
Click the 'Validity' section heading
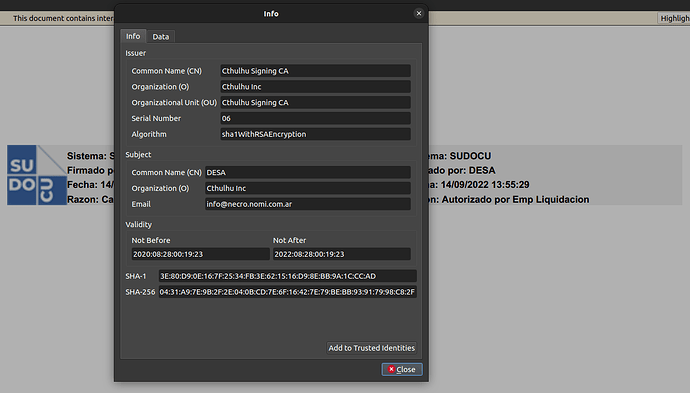click(x=139, y=224)
